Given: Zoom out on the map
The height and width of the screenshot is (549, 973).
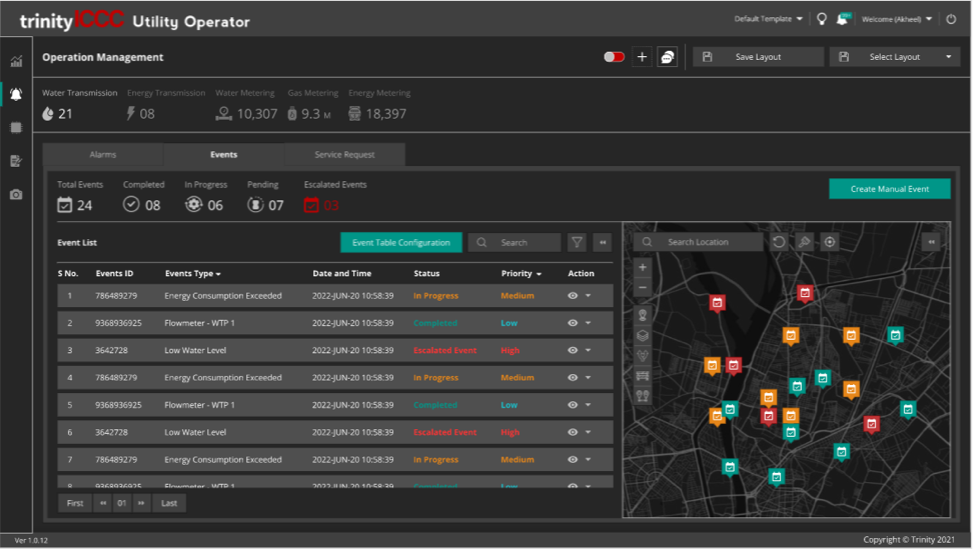Looking at the screenshot, I should [643, 288].
